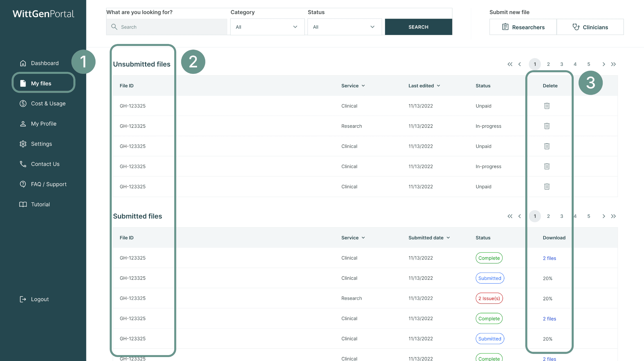644x361 pixels.
Task: Open the Status filter dropdown
Action: click(344, 27)
